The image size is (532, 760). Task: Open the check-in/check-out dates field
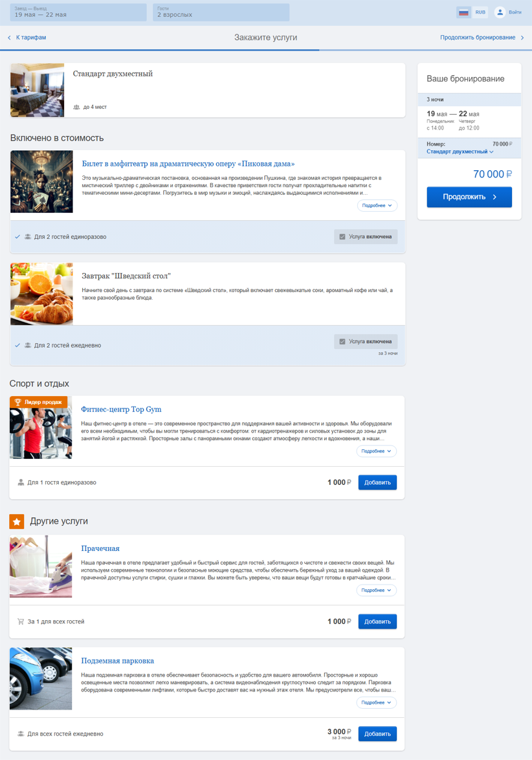[x=78, y=12]
